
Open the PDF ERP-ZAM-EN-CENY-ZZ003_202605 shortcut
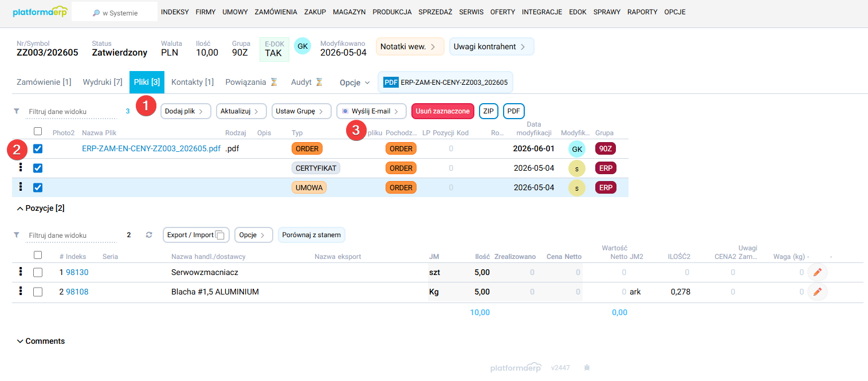click(446, 82)
